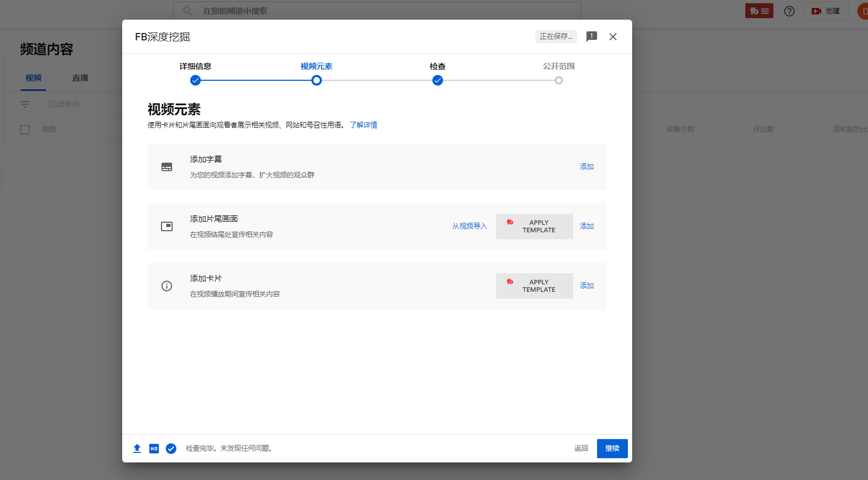
Task: Apply template for 添加片尾画面
Action: coord(534,226)
